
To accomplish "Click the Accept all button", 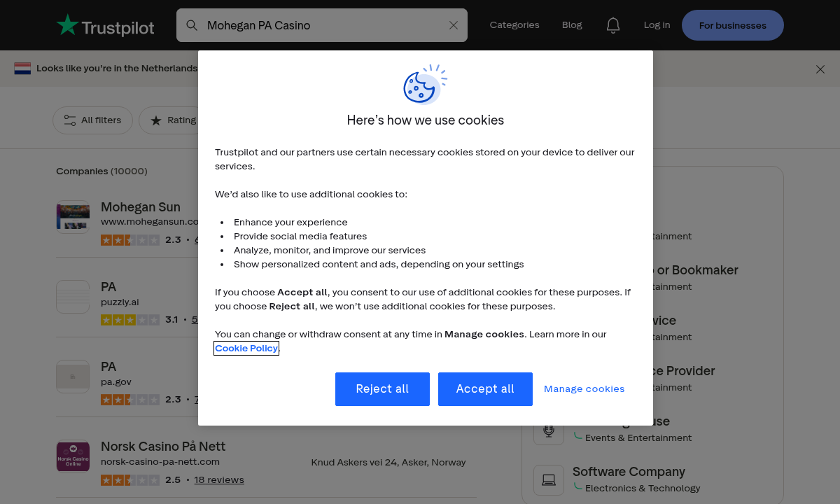I will tap(485, 389).
